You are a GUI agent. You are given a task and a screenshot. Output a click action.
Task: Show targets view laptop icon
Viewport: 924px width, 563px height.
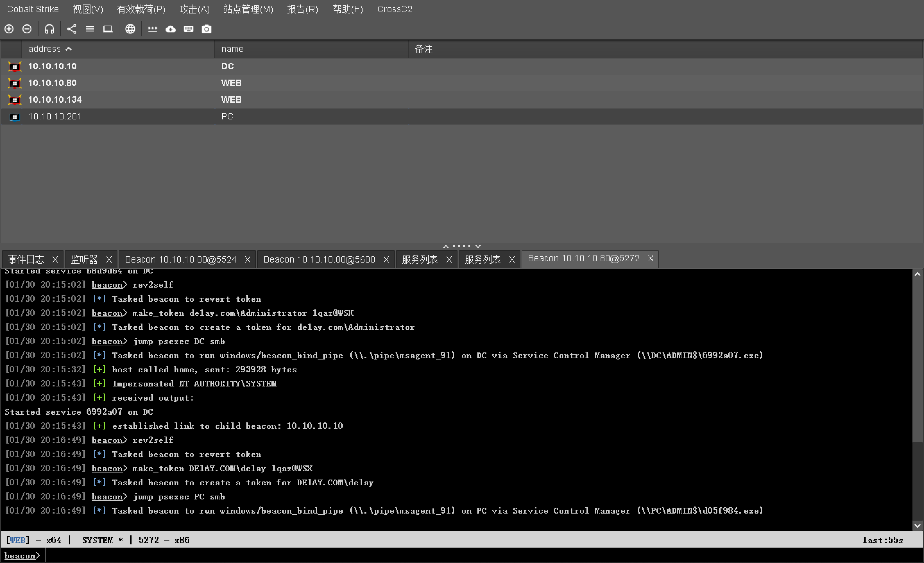tap(107, 29)
